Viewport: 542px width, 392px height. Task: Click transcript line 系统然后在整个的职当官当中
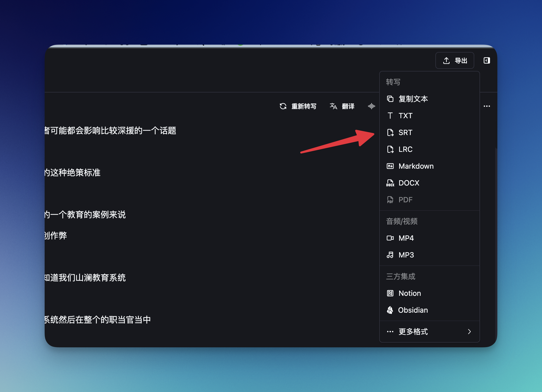(98, 320)
